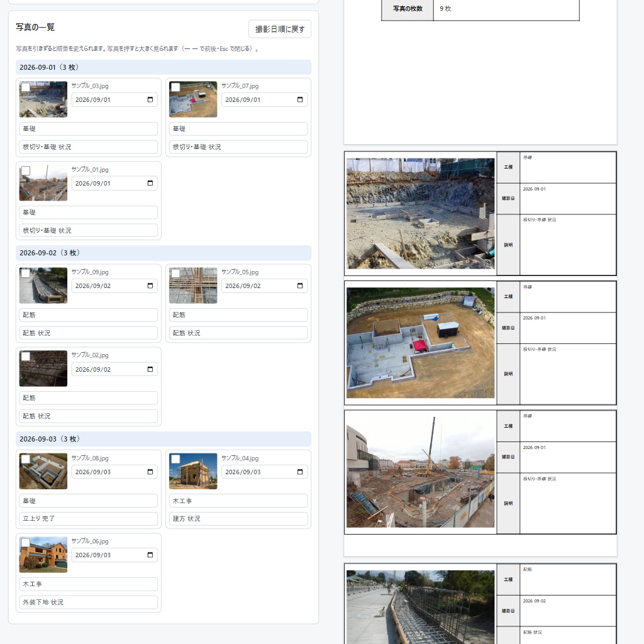644x644 pixels.
Task: Edit the 配筋 work-type field of サンプル_09.jpg
Action: click(88, 315)
